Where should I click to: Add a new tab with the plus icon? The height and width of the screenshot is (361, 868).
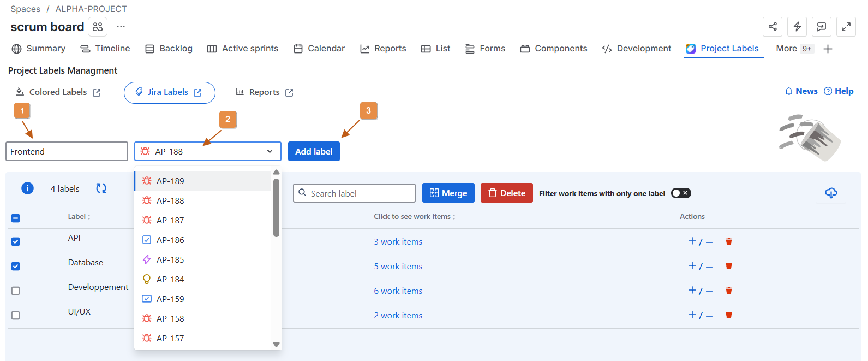tap(828, 49)
